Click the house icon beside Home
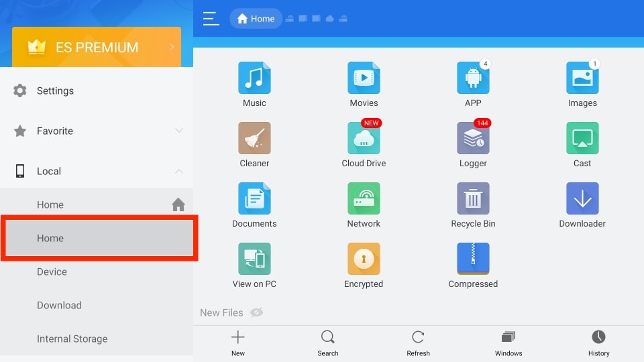Viewport: 644px width, 362px height. [178, 204]
